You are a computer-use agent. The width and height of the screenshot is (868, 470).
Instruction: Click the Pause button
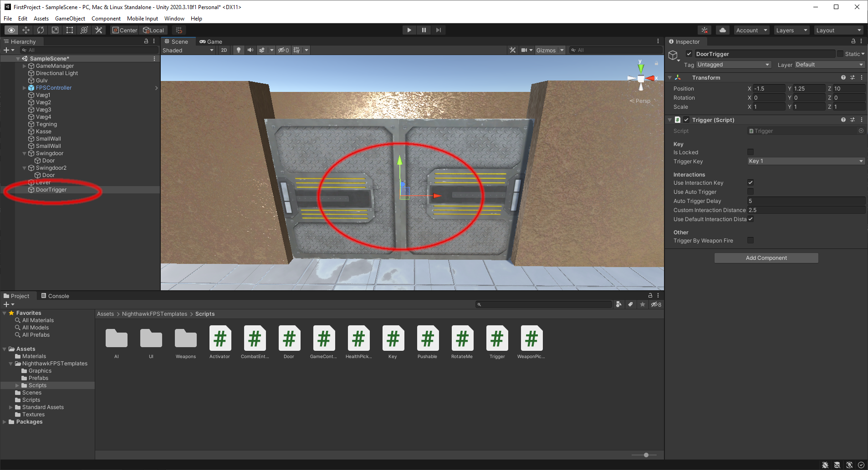click(424, 30)
